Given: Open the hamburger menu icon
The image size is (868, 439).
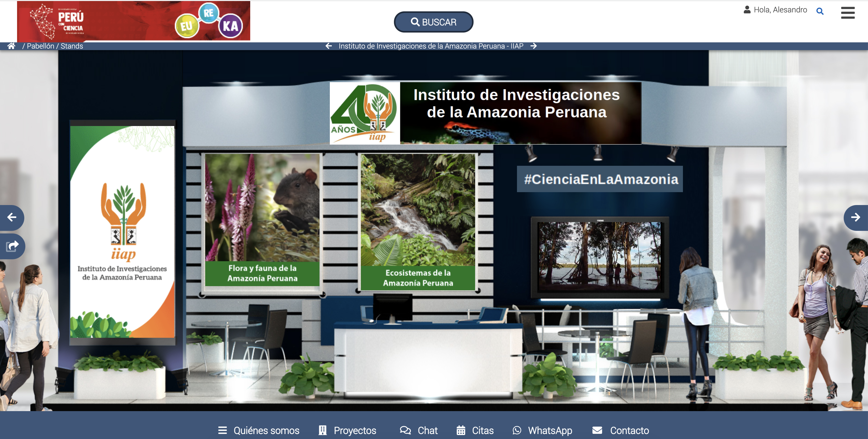Looking at the screenshot, I should [x=847, y=13].
